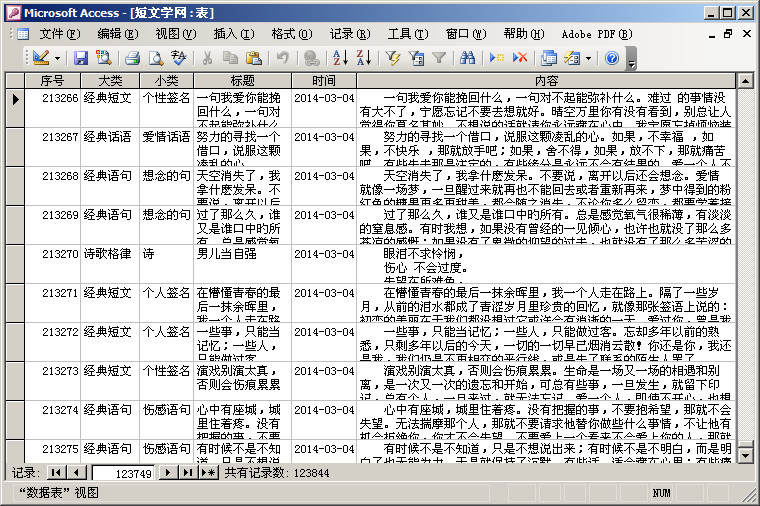Open Find with the binoculars icon
This screenshot has height=506, width=760.
point(467,58)
